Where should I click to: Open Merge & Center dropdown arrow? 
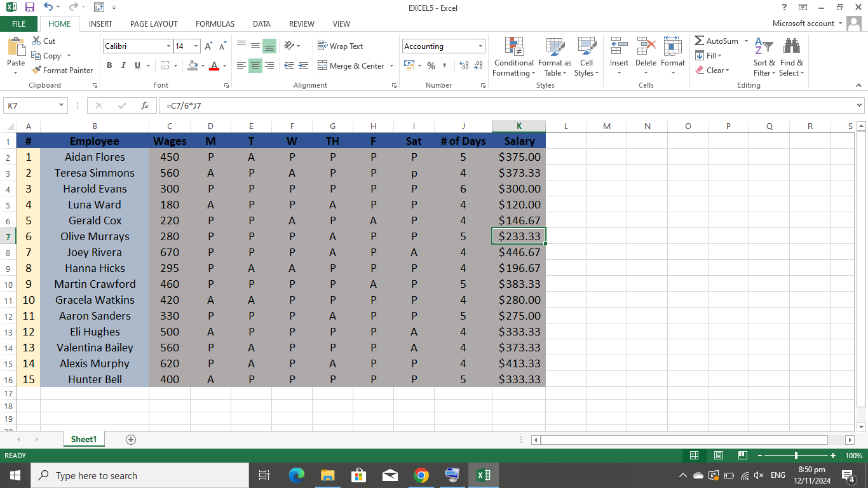point(391,65)
